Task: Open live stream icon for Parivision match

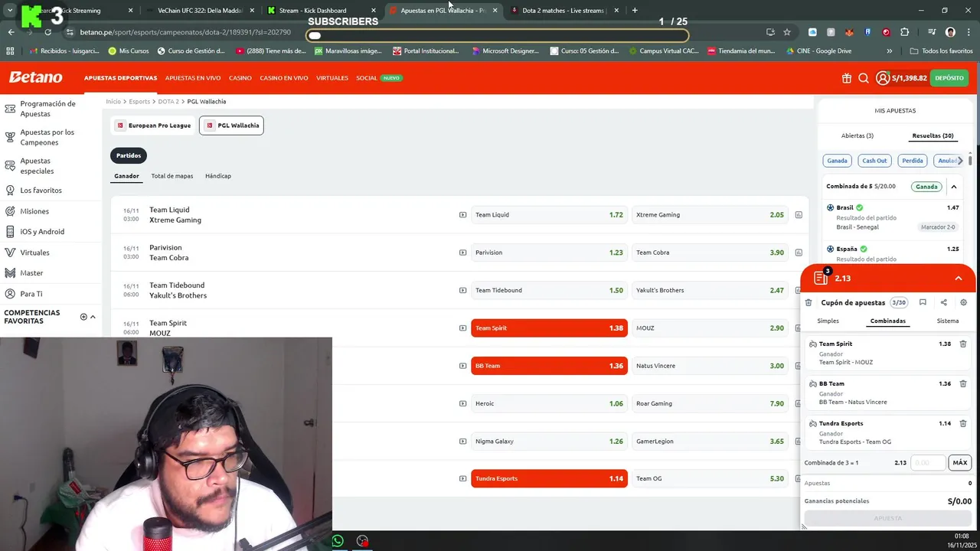Action: pyautogui.click(x=462, y=253)
